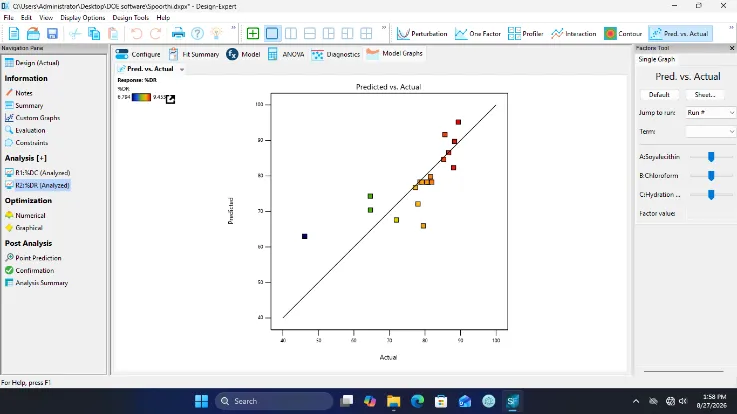Save the design with the floppy disk icon
The width and height of the screenshot is (737, 414).
[52, 33]
